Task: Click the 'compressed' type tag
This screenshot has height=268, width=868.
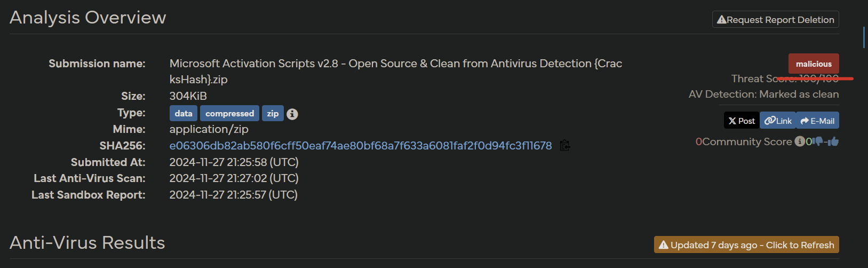Action: click(x=229, y=114)
